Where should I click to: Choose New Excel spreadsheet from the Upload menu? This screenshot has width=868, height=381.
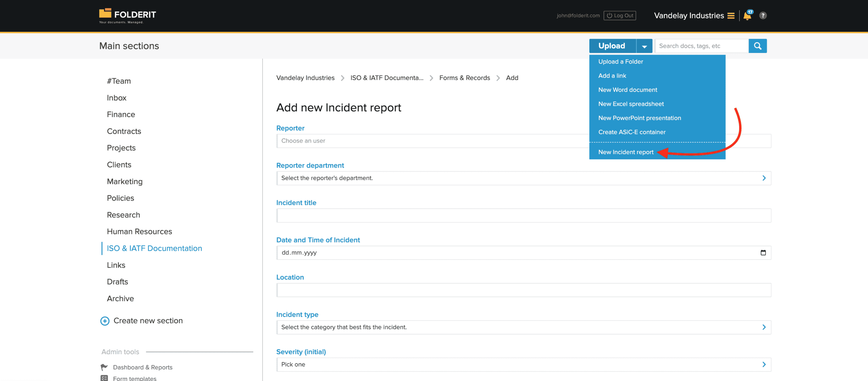tap(631, 104)
